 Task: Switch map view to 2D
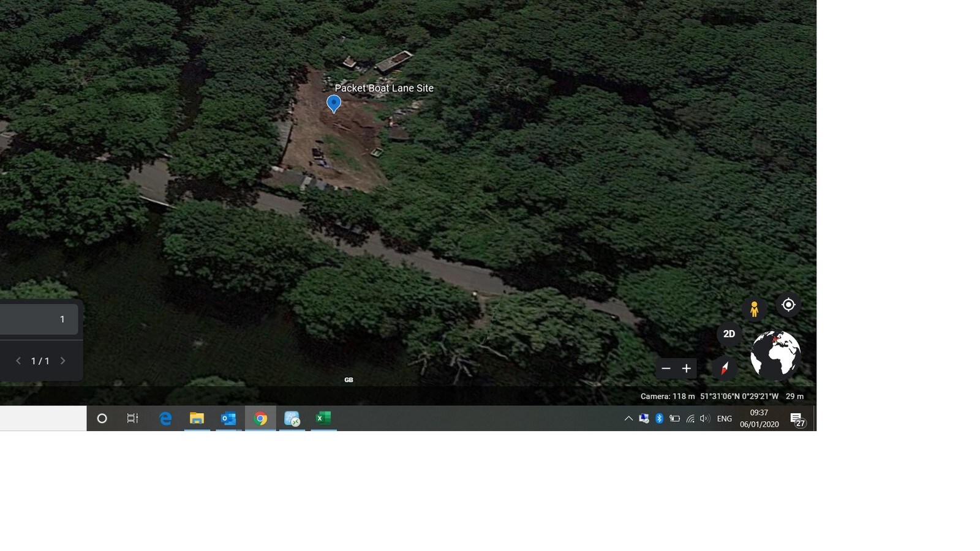[729, 334]
